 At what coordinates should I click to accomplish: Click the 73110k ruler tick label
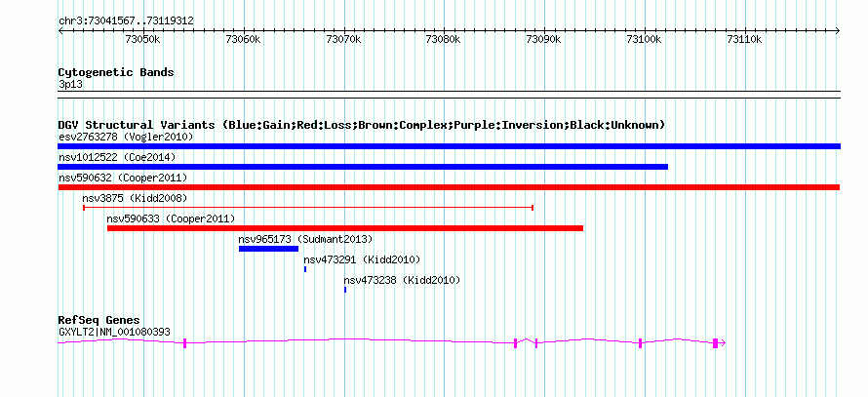pyautogui.click(x=744, y=40)
